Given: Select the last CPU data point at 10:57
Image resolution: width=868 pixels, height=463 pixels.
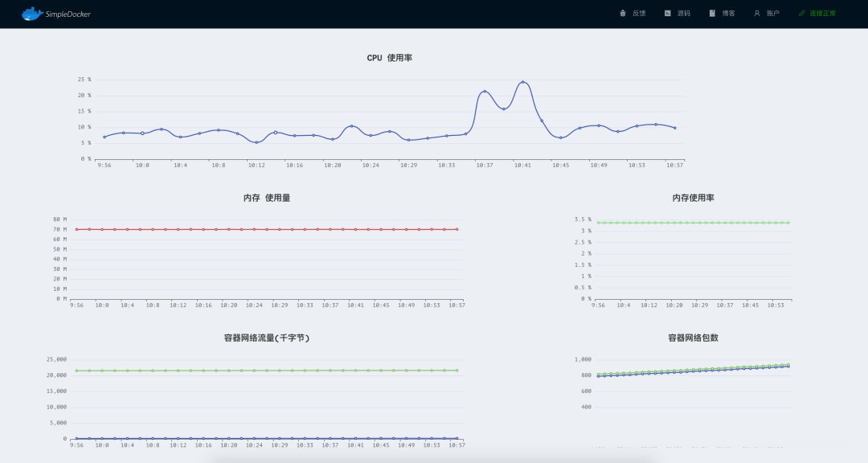Looking at the screenshot, I should click(674, 128).
